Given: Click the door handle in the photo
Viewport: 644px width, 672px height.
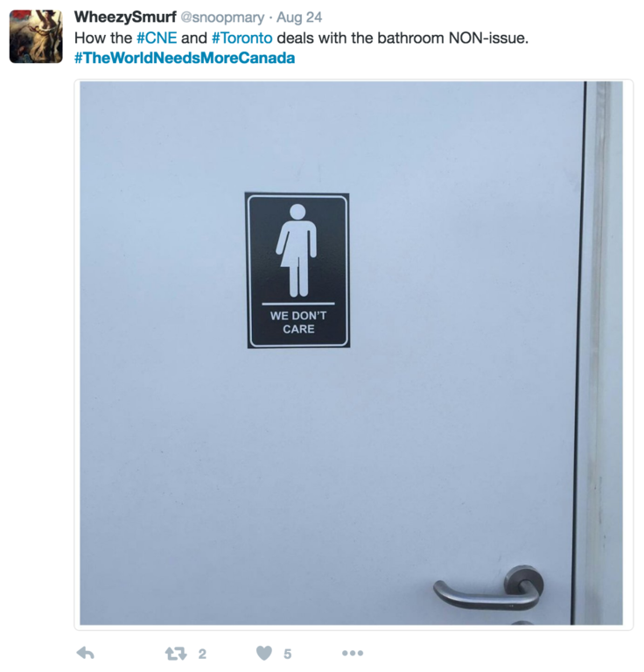Looking at the screenshot, I should (x=488, y=588).
